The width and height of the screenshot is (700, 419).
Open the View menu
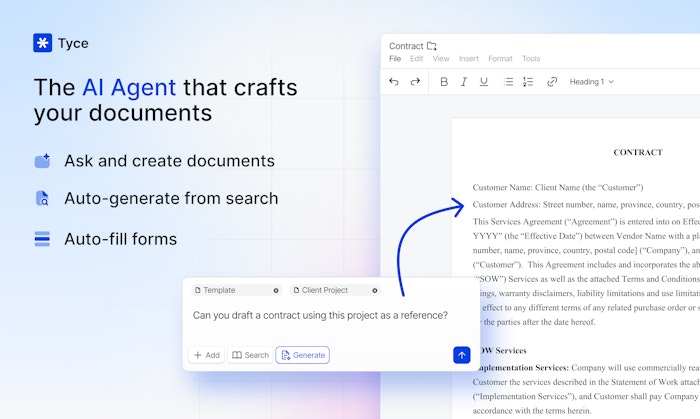pyautogui.click(x=441, y=58)
